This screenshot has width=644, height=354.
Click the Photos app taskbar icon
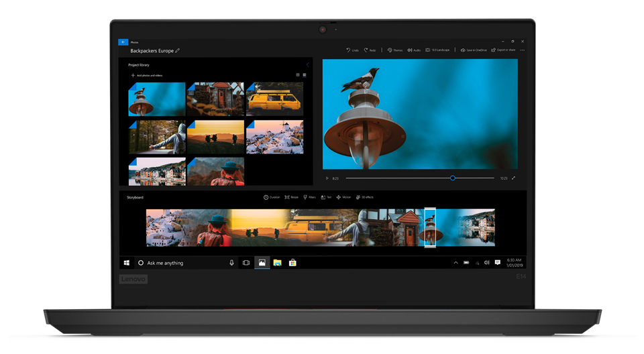[262, 263]
